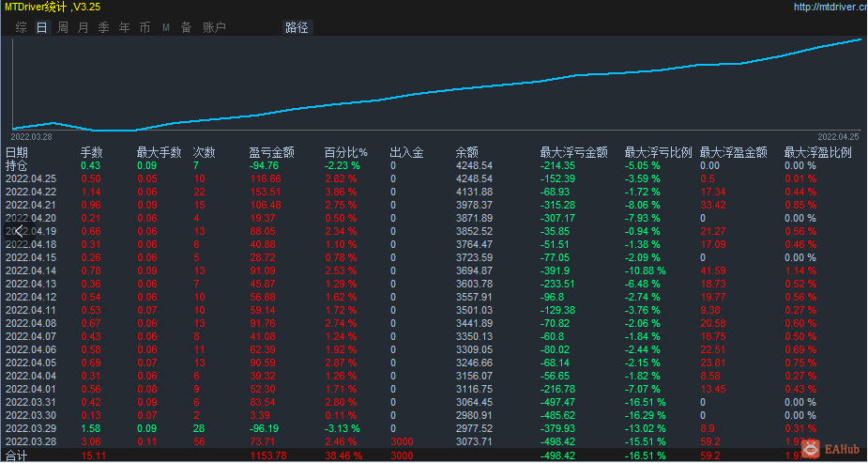
Task: Select the 2022.03.31 date row
Action: pyautogui.click(x=31, y=402)
